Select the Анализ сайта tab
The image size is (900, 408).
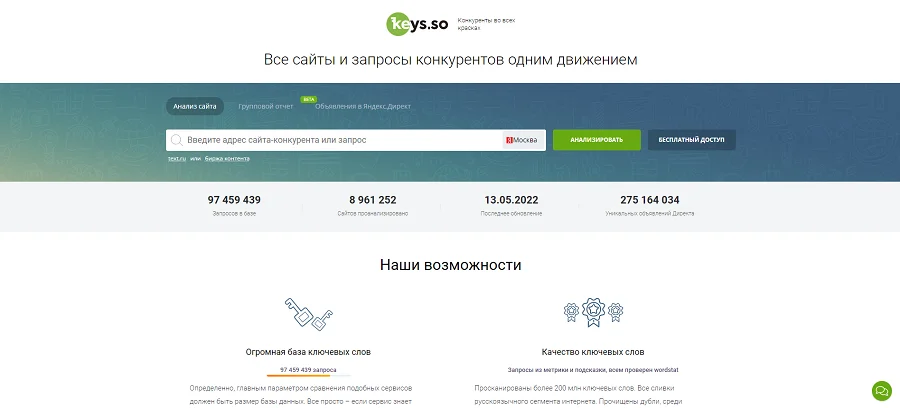pos(194,106)
